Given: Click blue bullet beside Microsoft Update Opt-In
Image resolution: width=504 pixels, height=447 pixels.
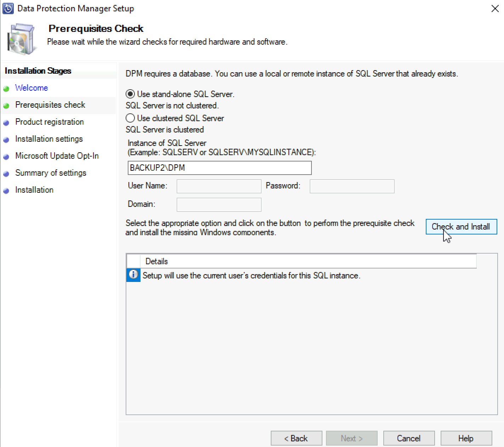Looking at the screenshot, I should tap(6, 157).
